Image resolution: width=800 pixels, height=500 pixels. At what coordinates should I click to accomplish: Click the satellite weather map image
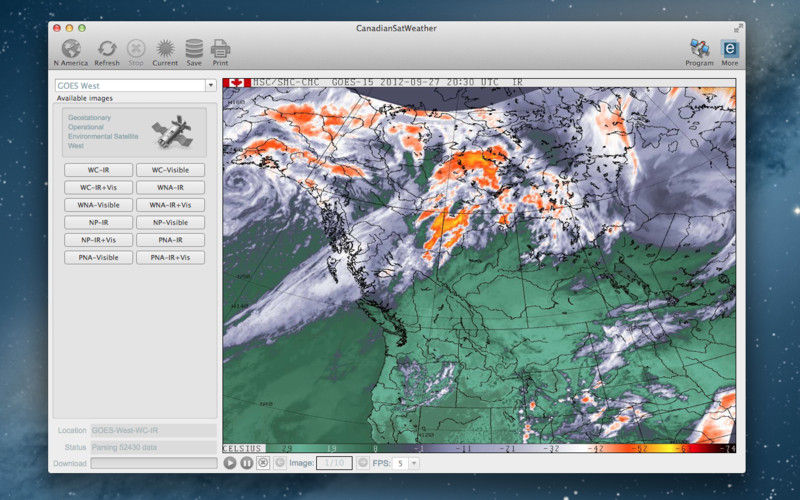pos(479,265)
